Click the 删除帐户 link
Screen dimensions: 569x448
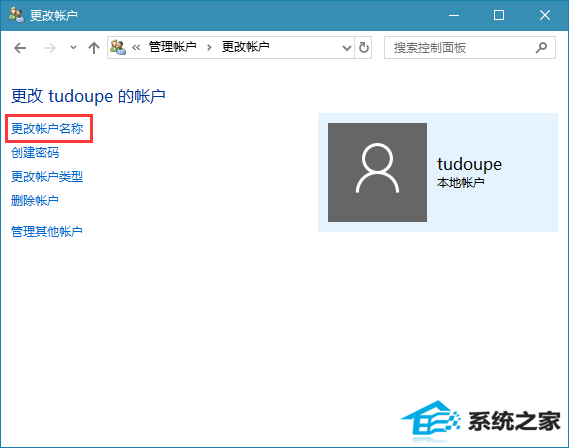tap(35, 200)
